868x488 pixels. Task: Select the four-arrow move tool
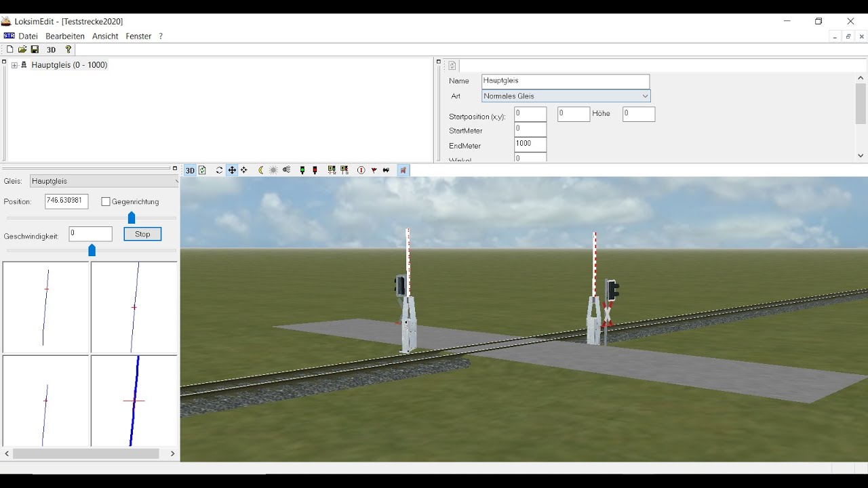(232, 170)
